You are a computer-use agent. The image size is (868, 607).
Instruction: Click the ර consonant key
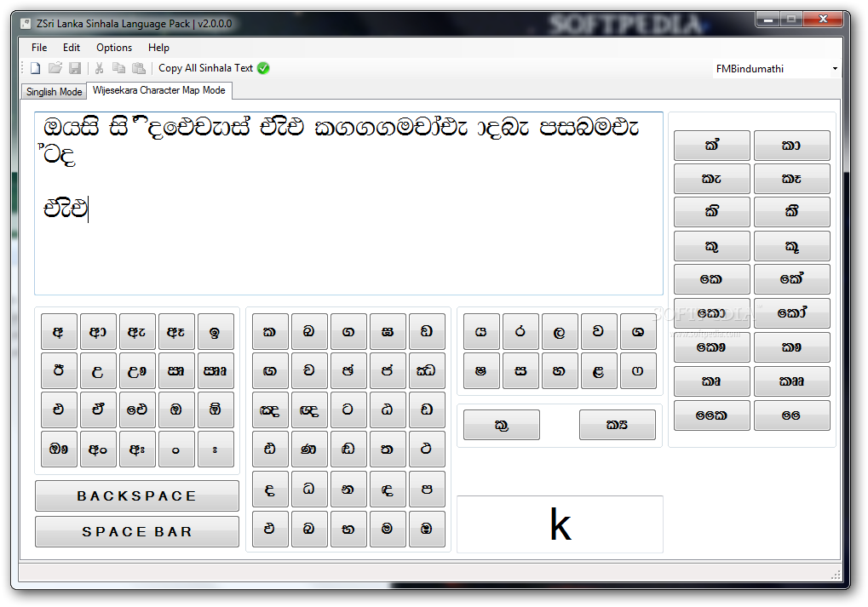(520, 331)
